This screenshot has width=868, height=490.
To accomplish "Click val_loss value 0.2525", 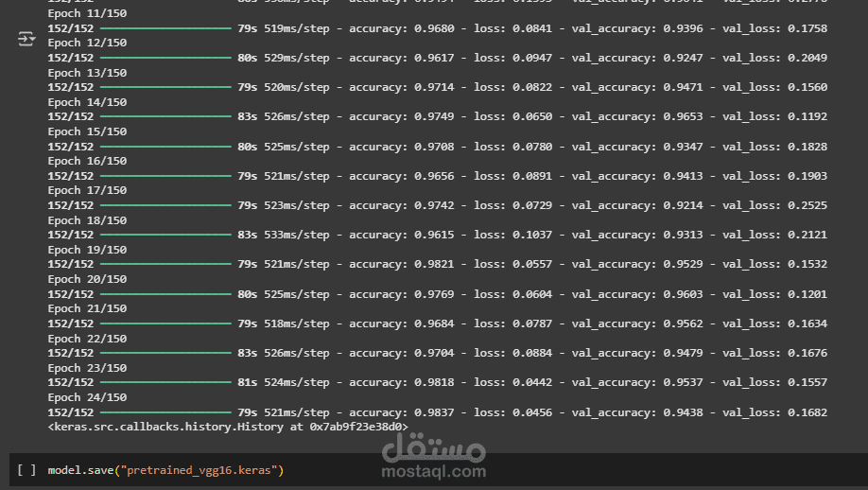I will (807, 205).
